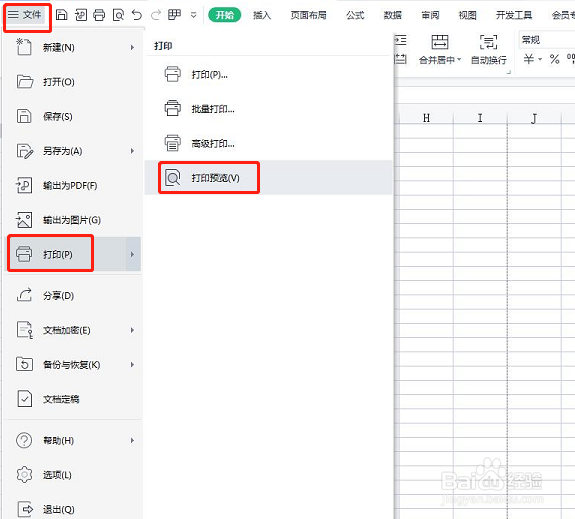
Task: Click the save icon in quick toolbar
Action: pos(61,15)
